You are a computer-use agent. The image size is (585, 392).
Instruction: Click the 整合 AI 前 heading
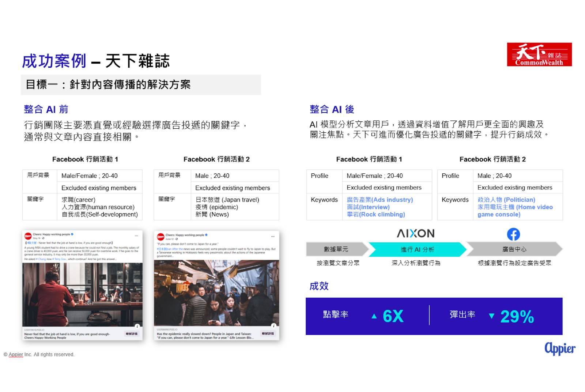[x=46, y=109]
